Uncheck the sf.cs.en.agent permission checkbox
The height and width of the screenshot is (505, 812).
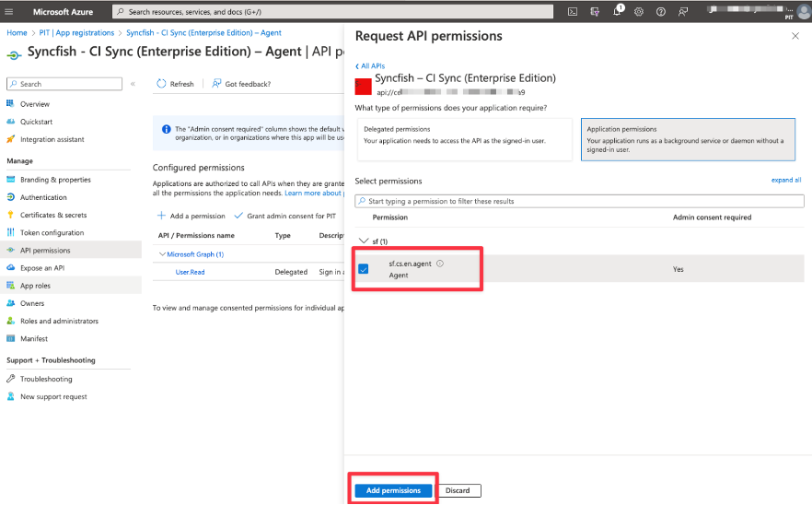pos(364,269)
